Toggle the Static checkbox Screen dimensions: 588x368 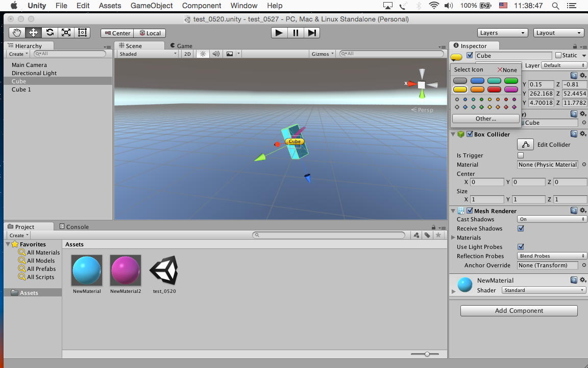point(558,56)
